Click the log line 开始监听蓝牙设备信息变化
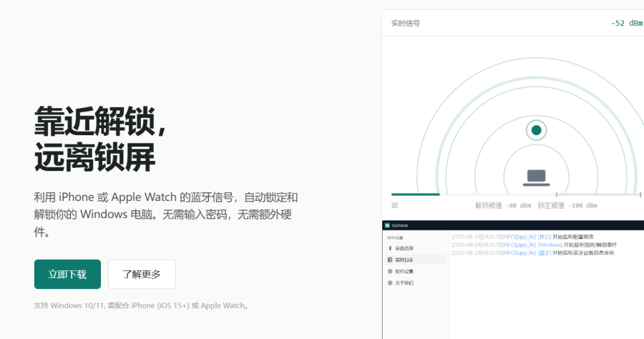Screen dimensions: 644x339 (532, 252)
